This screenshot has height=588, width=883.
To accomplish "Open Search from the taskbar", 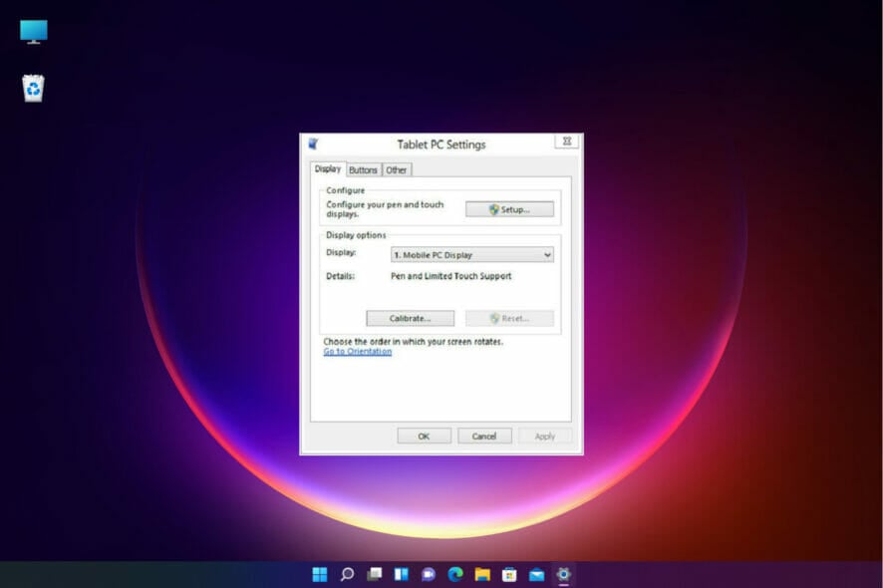I will (x=346, y=575).
